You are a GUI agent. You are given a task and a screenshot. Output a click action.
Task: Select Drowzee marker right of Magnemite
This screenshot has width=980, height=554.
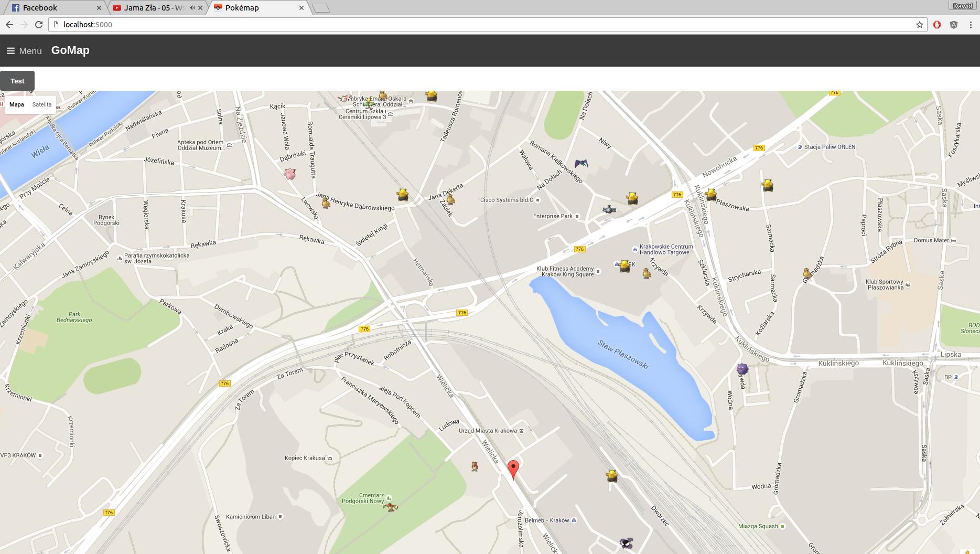click(632, 198)
